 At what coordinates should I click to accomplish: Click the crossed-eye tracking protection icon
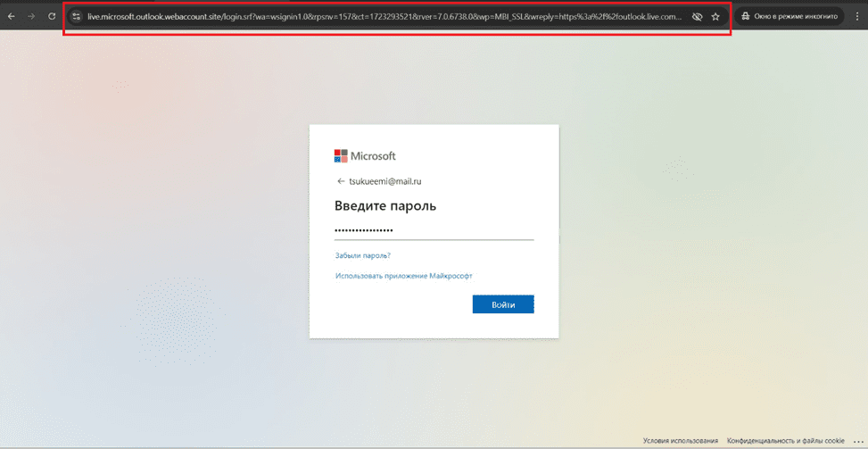[x=697, y=17]
